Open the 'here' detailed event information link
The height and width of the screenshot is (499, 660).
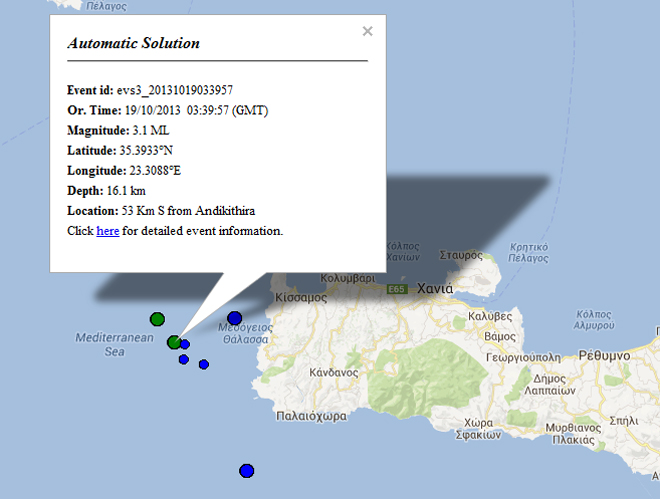pyautogui.click(x=107, y=231)
